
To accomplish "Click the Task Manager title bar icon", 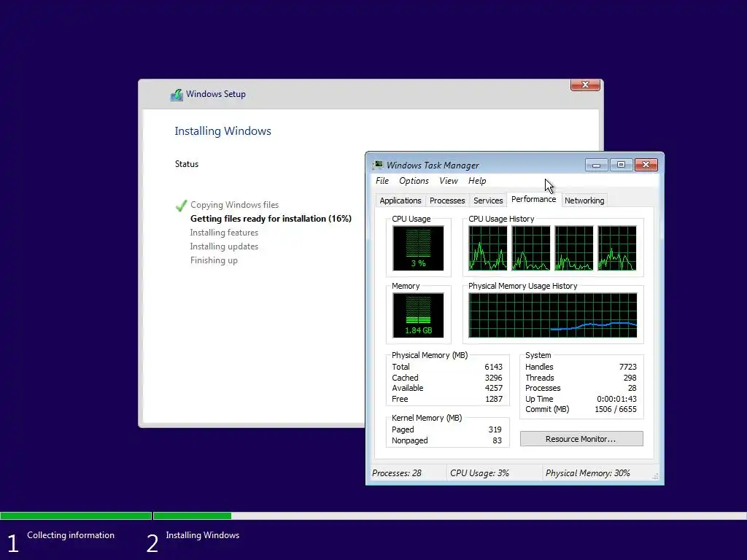I will pyautogui.click(x=379, y=165).
